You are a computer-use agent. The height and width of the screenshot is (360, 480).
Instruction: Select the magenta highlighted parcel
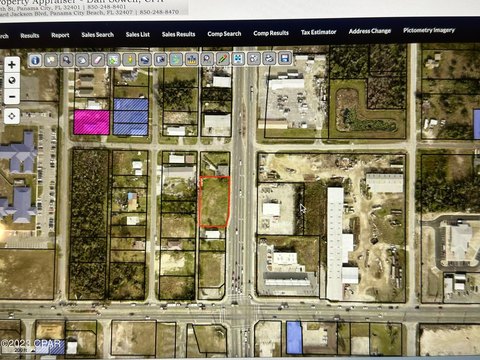pos(91,122)
